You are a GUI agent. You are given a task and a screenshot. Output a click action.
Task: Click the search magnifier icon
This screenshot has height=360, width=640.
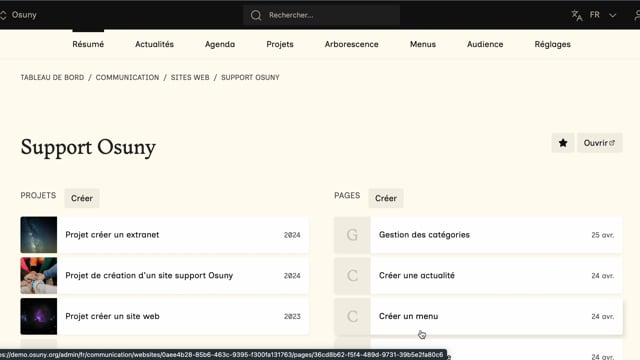[x=256, y=15]
